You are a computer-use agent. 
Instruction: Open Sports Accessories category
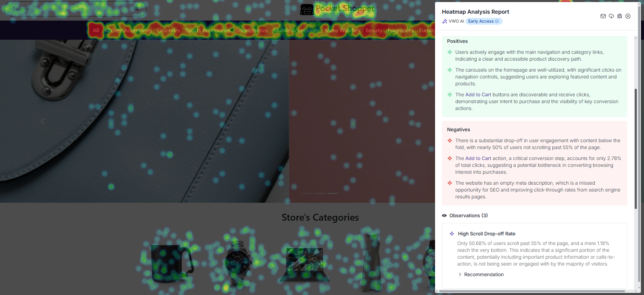coord(208,30)
